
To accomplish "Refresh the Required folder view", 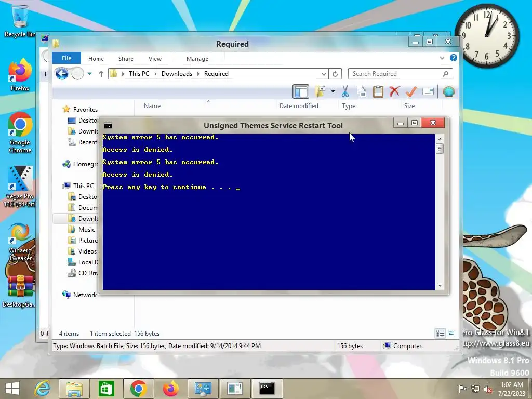I will 335,74.
